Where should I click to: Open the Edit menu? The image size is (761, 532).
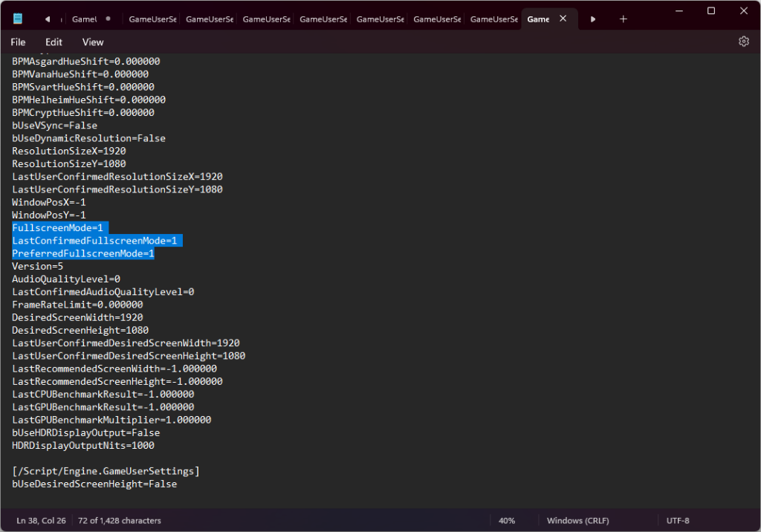[x=54, y=42]
